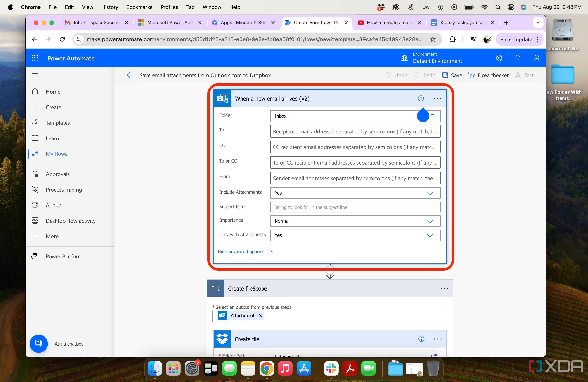The width and height of the screenshot is (588, 382).
Task: Click the Redo button
Action: pyautogui.click(x=425, y=75)
